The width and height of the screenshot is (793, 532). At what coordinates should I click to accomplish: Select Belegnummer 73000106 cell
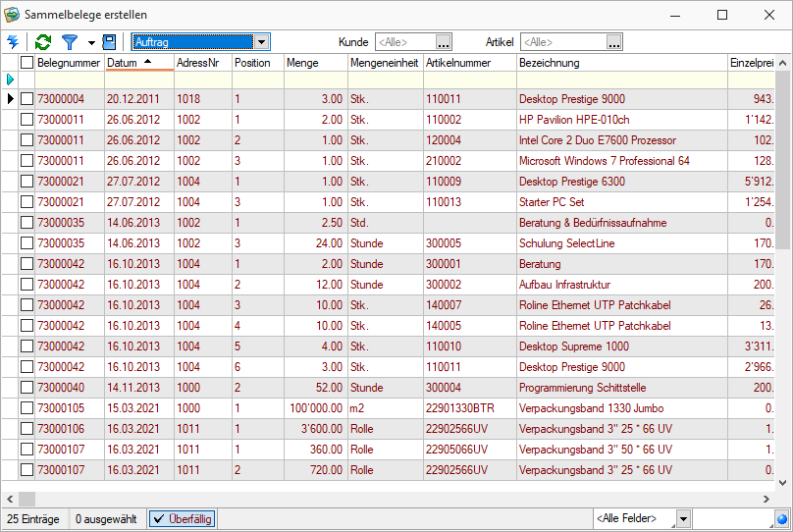tap(70, 429)
